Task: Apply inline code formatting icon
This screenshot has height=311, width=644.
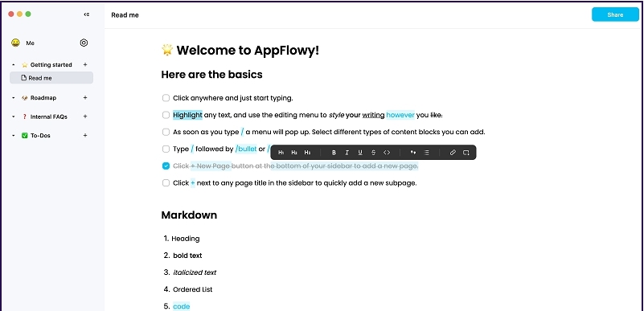Action: (387, 152)
